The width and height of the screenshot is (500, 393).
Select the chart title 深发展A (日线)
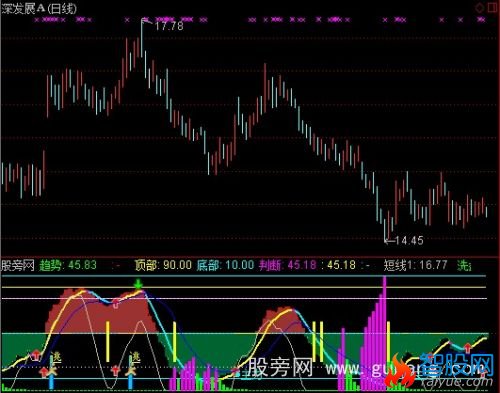pos(39,9)
